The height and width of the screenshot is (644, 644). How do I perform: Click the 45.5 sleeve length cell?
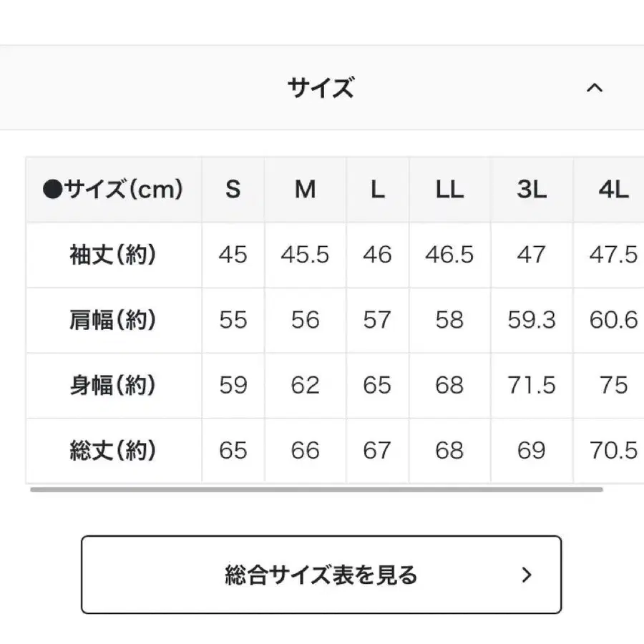pos(306,255)
